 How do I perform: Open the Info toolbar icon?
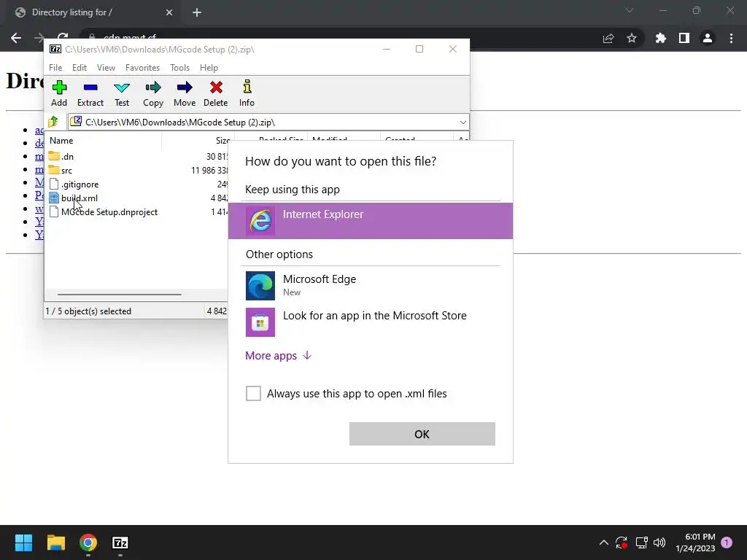(247, 93)
